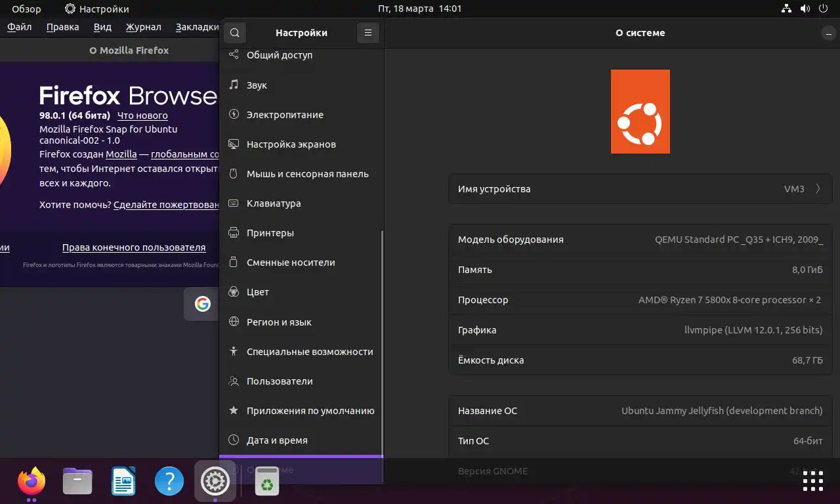Click Что нового link in Firefox

(x=142, y=115)
